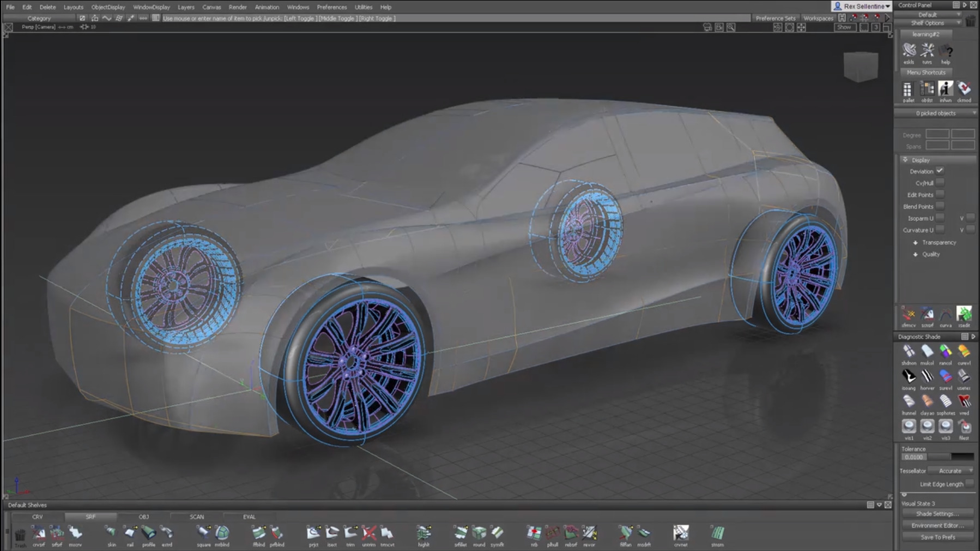Open the Rex Sellentine user dropdown

click(x=862, y=6)
